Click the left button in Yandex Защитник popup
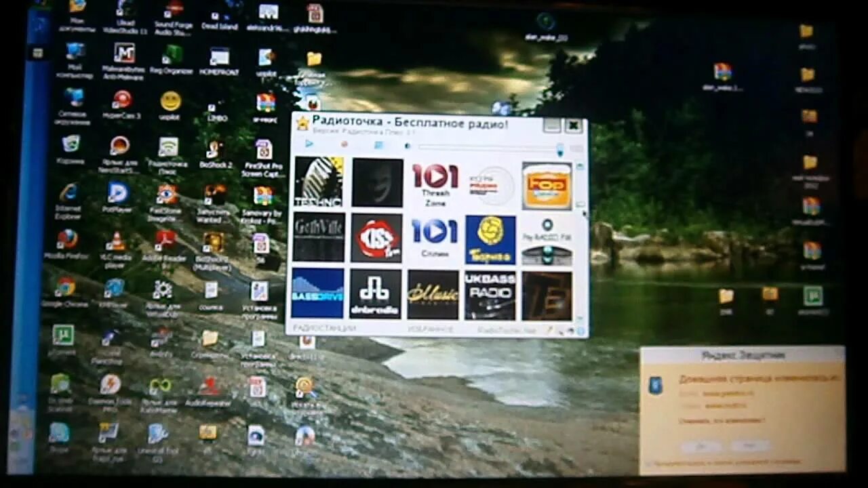 pos(701,446)
